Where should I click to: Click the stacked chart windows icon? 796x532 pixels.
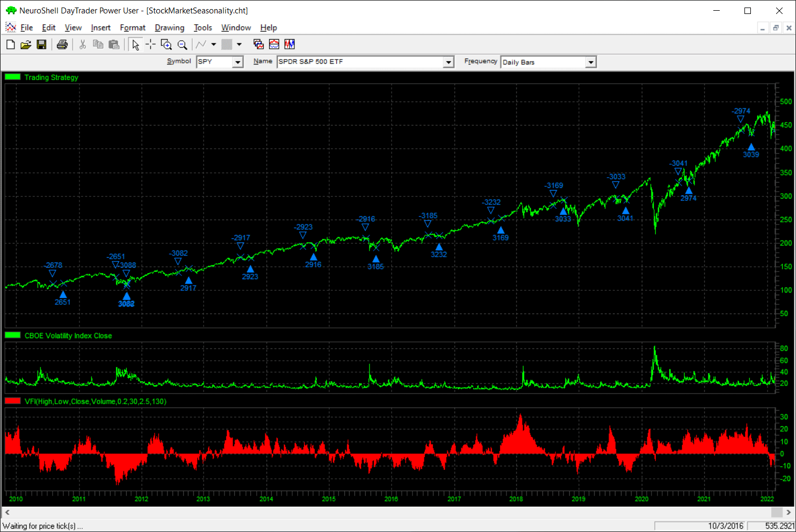[258, 45]
